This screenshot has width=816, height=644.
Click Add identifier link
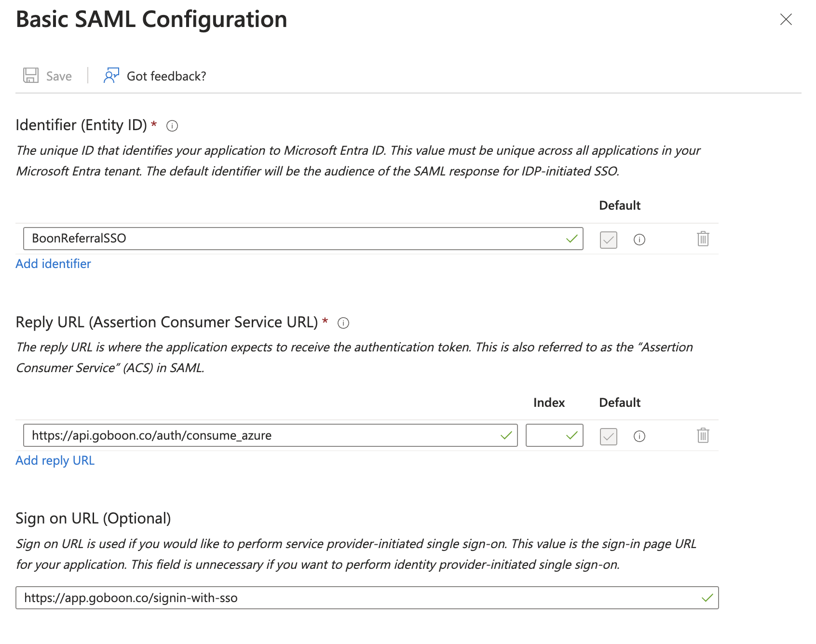pos(53,264)
